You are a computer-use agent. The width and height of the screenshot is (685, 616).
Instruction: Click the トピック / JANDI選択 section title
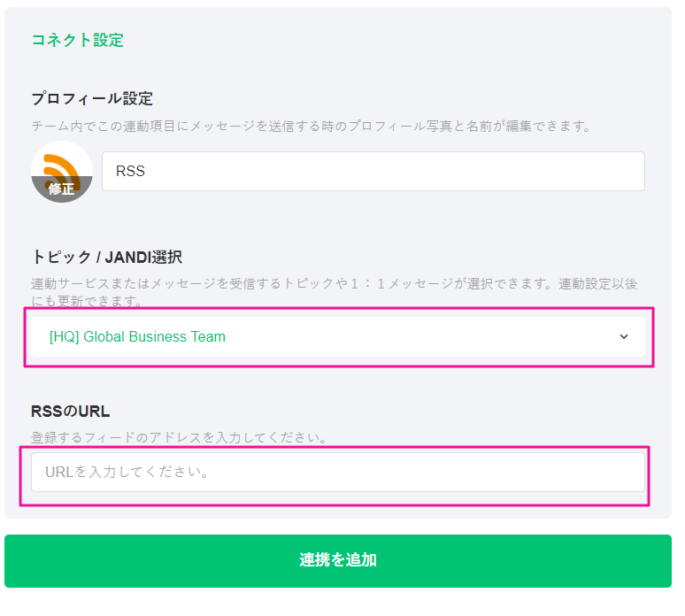[x=106, y=257]
